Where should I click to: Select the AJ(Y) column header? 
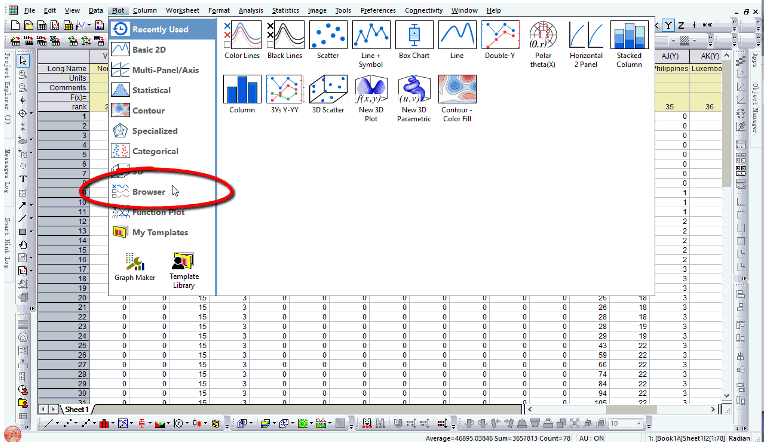(x=669, y=56)
